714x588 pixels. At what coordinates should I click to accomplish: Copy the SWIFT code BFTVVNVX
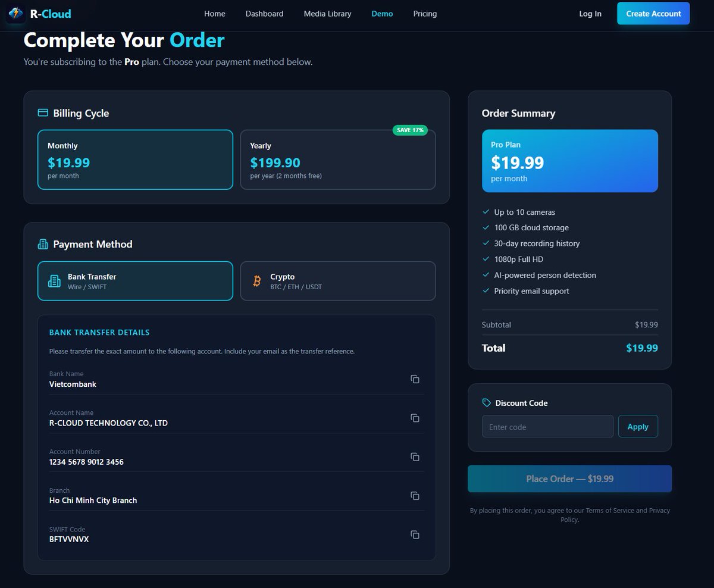tap(415, 534)
